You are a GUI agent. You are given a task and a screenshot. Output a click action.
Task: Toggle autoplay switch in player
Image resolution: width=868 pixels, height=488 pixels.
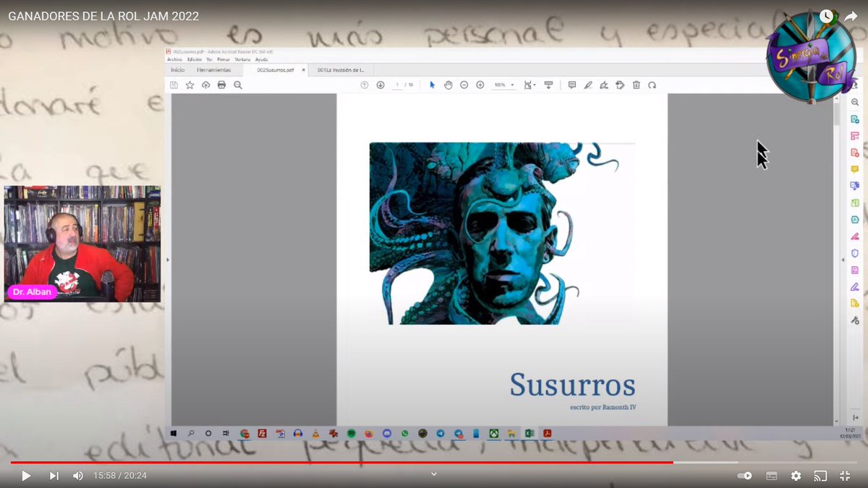pyautogui.click(x=744, y=476)
